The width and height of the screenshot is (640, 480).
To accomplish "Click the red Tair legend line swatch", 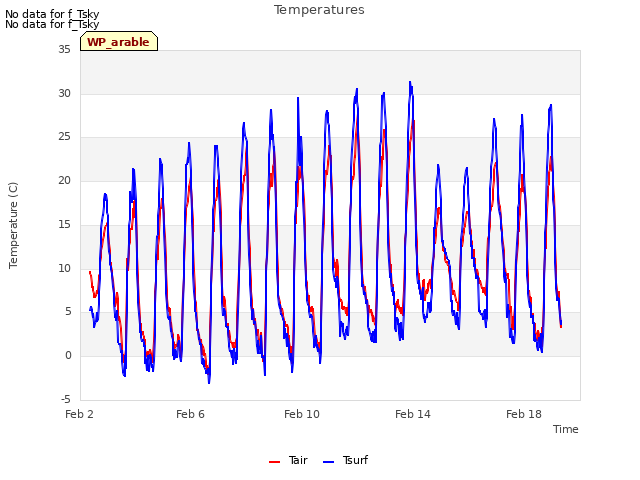I will (x=274, y=462).
